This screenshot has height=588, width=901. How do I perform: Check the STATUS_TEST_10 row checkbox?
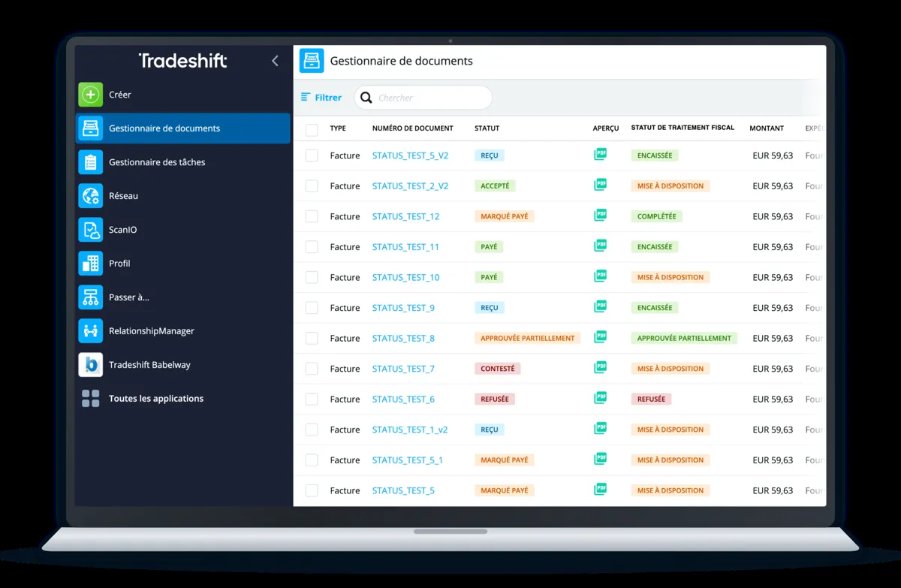tap(312, 277)
